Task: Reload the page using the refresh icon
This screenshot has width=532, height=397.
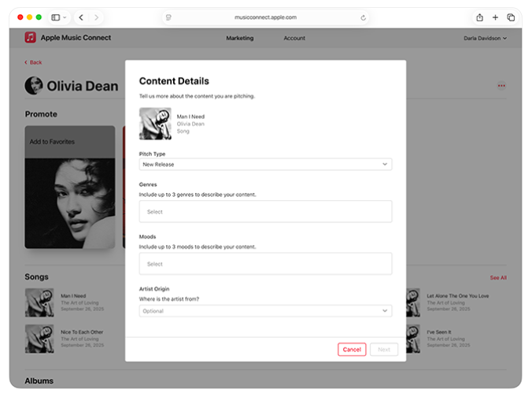Action: coord(363,17)
